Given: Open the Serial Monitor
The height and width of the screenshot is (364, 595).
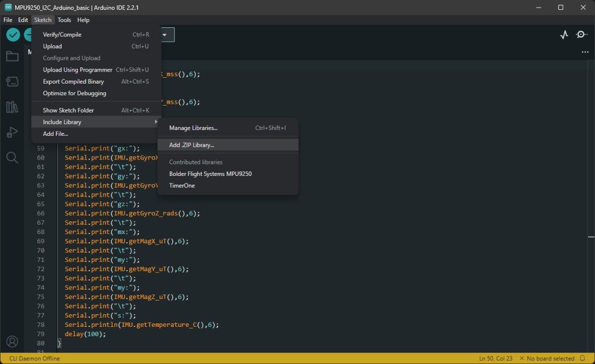Looking at the screenshot, I should [581, 35].
